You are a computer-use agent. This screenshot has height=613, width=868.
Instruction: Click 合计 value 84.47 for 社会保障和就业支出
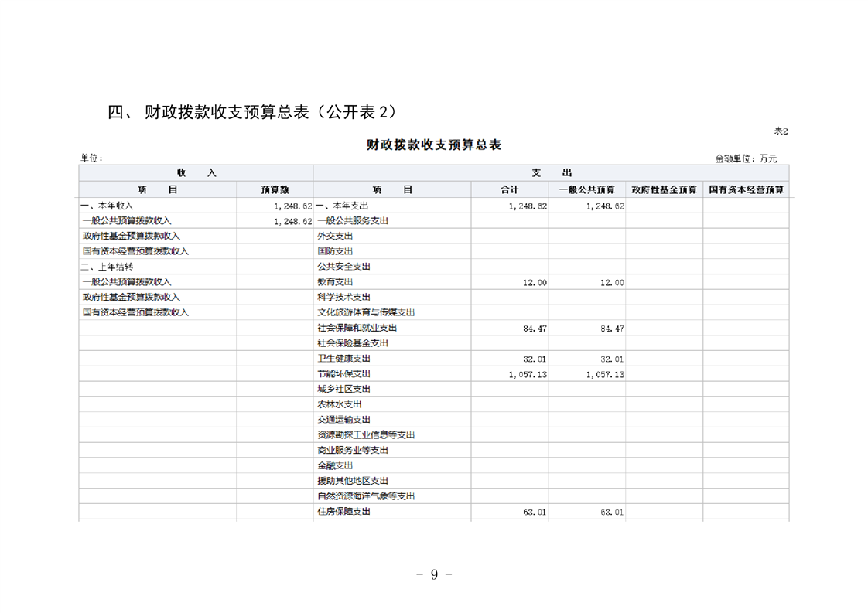pyautogui.click(x=535, y=329)
